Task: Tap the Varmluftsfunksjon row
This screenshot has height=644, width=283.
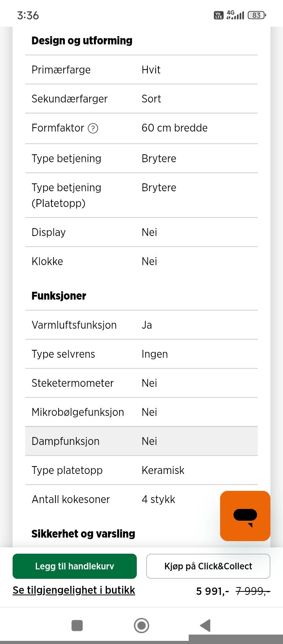Action: pyautogui.click(x=141, y=325)
